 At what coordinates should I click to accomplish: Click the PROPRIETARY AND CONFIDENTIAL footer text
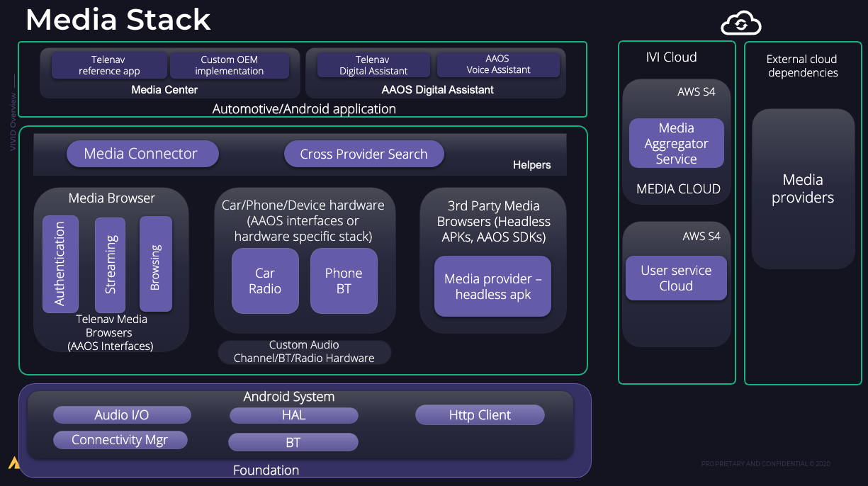(766, 464)
